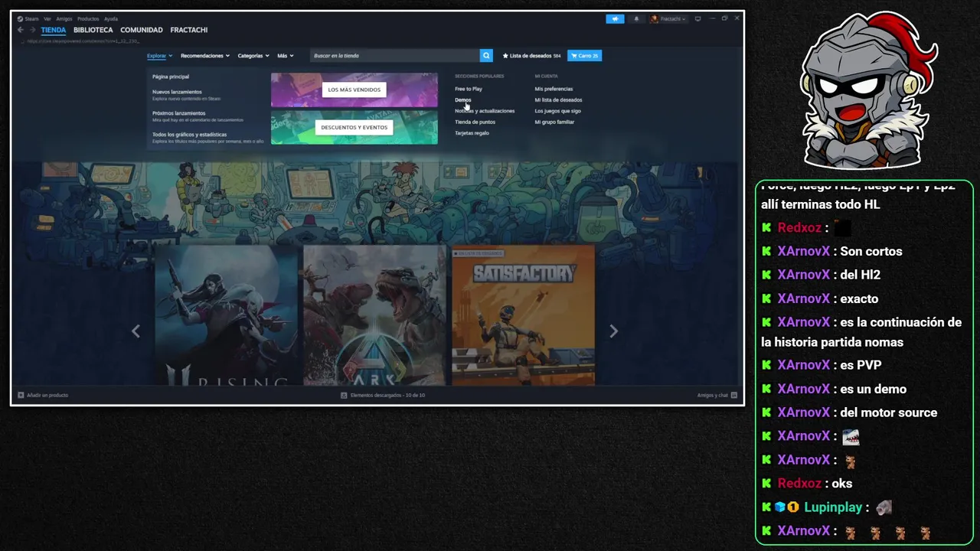This screenshot has width=980, height=551.
Task: Open Lista de deseados
Action: 531,56
